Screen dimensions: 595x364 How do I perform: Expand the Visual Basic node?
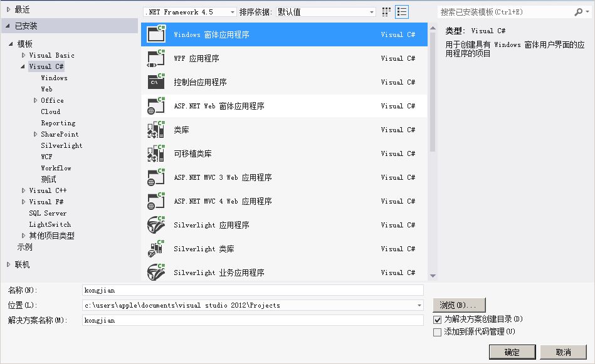(x=24, y=55)
